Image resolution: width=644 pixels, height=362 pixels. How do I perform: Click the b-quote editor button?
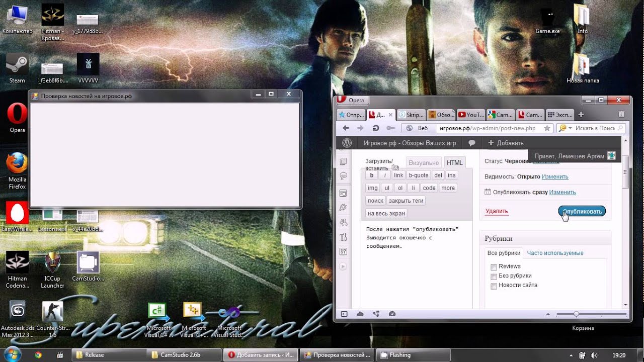click(x=418, y=175)
